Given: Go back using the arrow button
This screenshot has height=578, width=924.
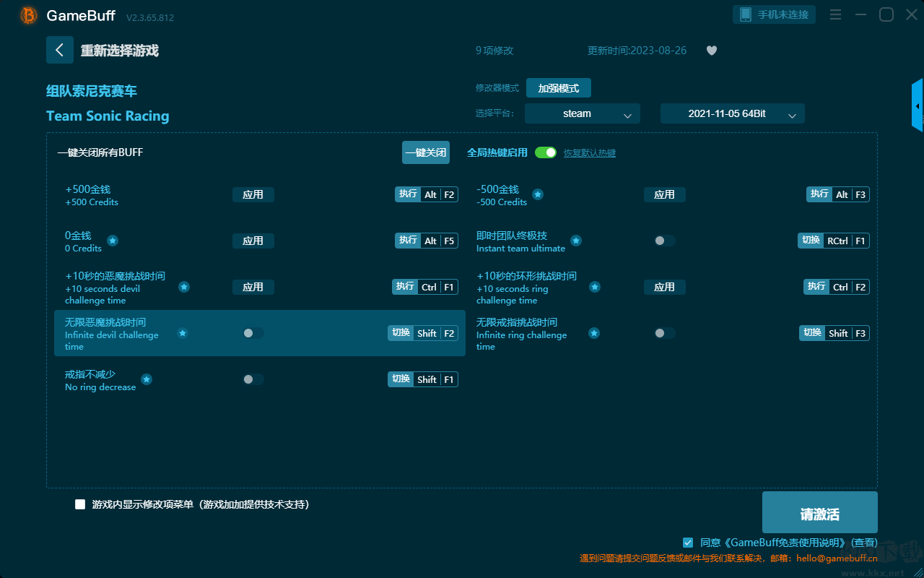Looking at the screenshot, I should [60, 50].
